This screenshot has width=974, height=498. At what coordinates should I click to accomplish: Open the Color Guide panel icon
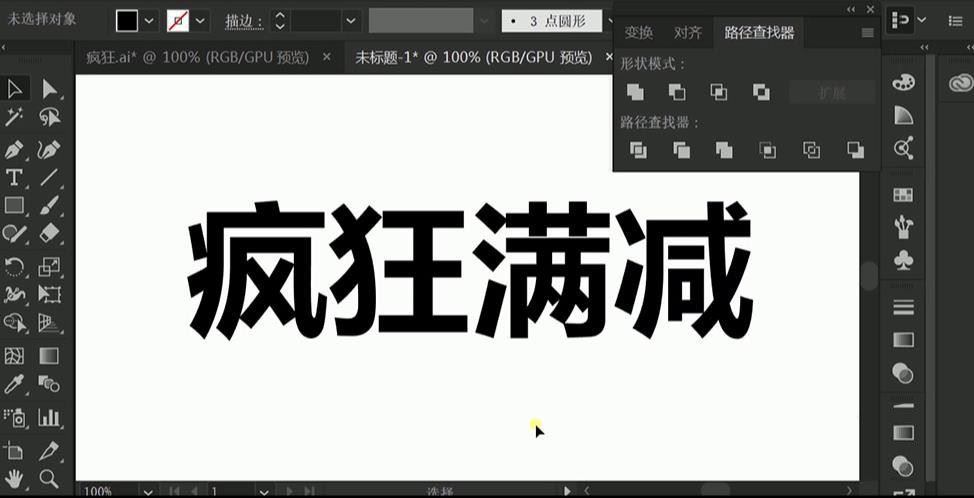(x=903, y=115)
